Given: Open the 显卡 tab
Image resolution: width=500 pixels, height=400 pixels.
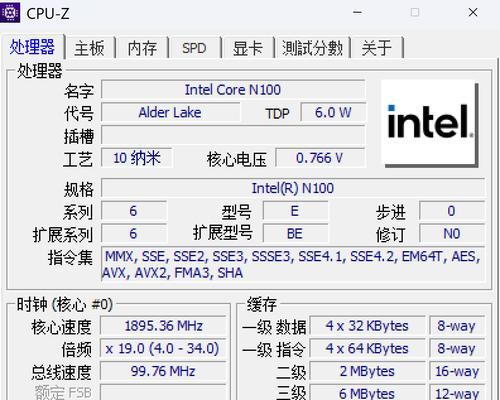Looking at the screenshot, I should coord(248,48).
